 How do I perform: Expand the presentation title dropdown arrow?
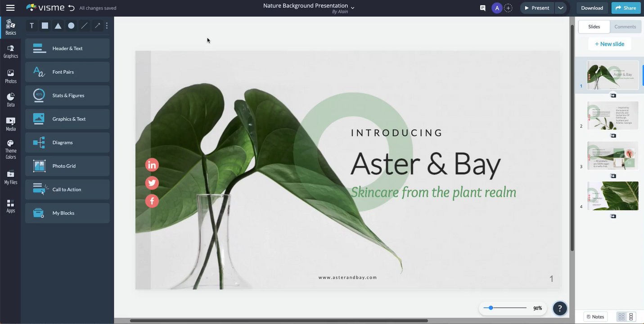353,8
